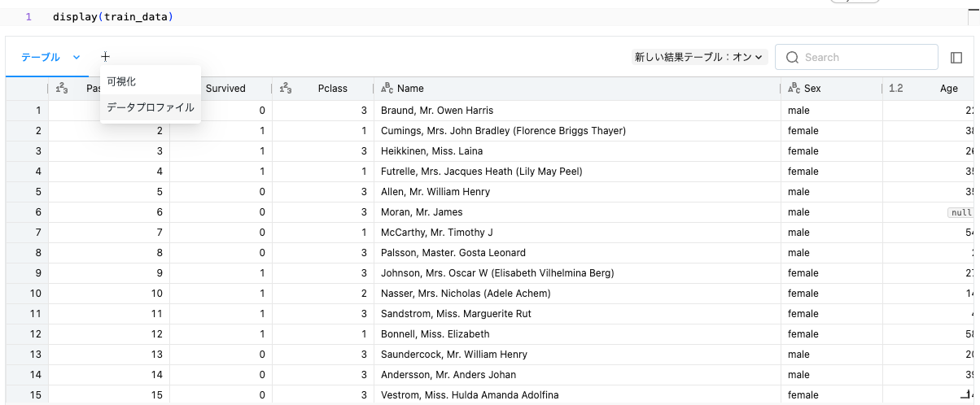Click the string type icon of Name column

click(x=387, y=88)
